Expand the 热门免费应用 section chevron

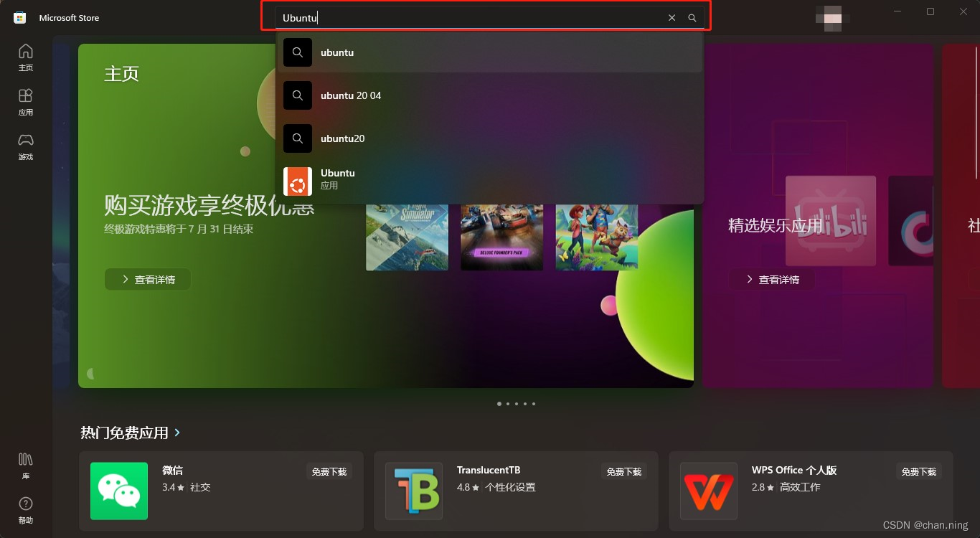click(177, 433)
